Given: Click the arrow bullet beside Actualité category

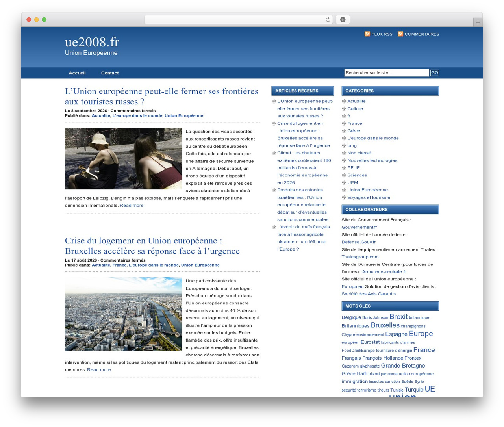Looking at the screenshot, I should click(344, 101).
